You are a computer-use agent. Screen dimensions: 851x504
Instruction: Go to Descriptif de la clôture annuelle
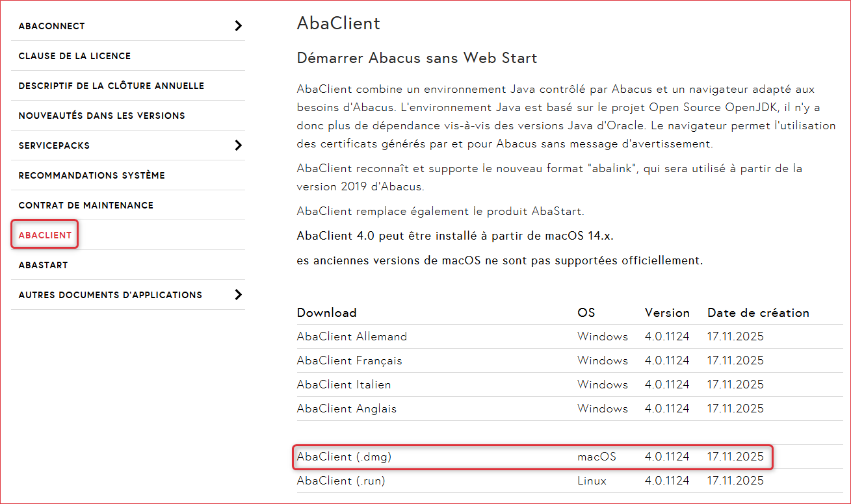[x=111, y=86]
